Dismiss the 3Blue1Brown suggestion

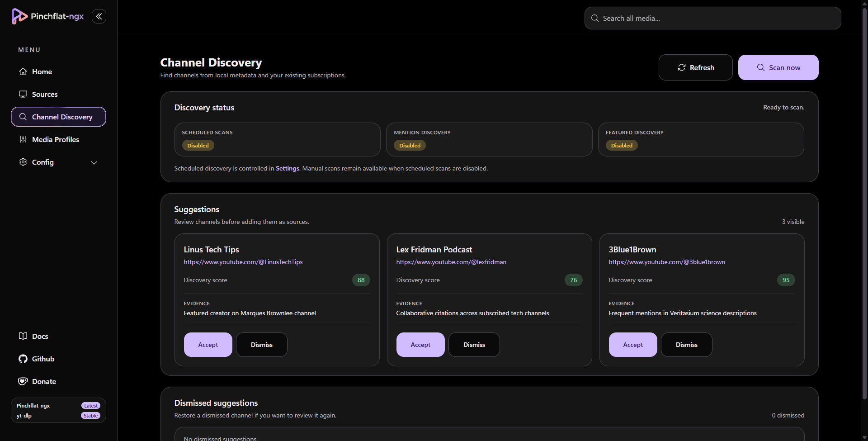pos(687,345)
